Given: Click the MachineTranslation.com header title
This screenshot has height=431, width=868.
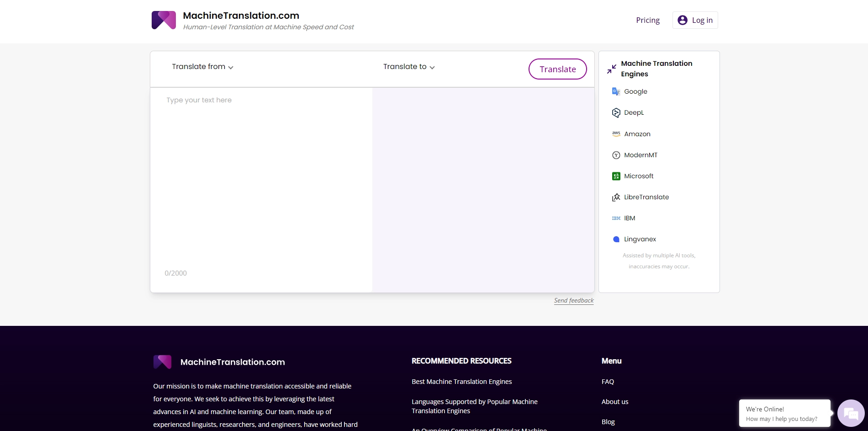Looking at the screenshot, I should 241,16.
